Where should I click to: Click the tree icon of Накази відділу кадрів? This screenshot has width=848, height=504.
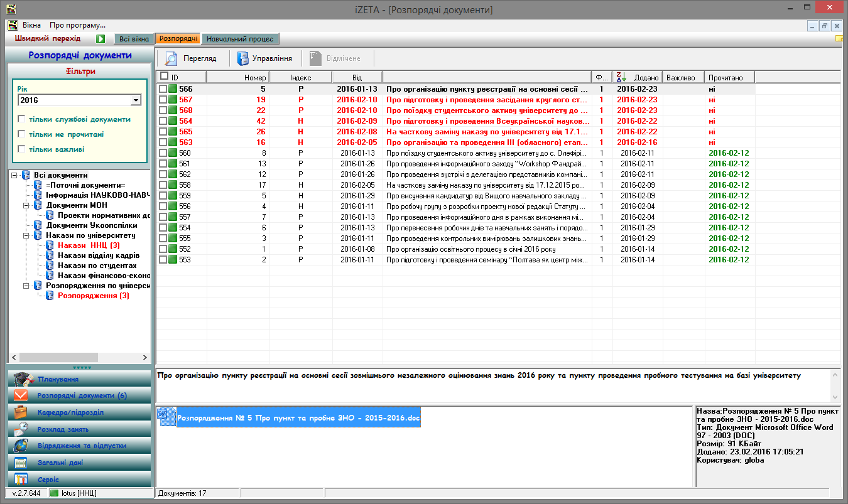pyautogui.click(x=50, y=255)
